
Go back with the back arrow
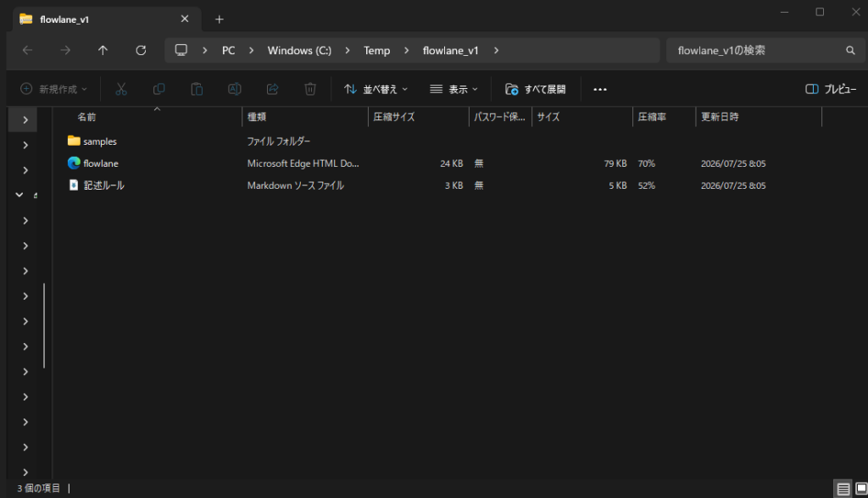[27, 50]
